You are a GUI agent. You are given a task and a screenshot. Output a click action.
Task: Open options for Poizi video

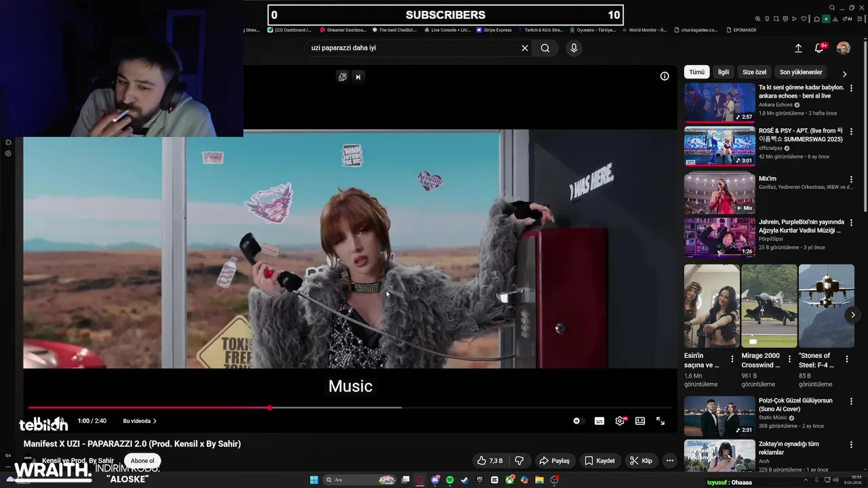[x=851, y=401]
